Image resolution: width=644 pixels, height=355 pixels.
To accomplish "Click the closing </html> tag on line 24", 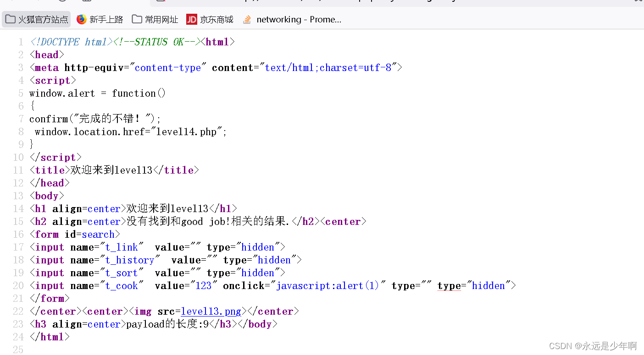I will (x=50, y=337).
